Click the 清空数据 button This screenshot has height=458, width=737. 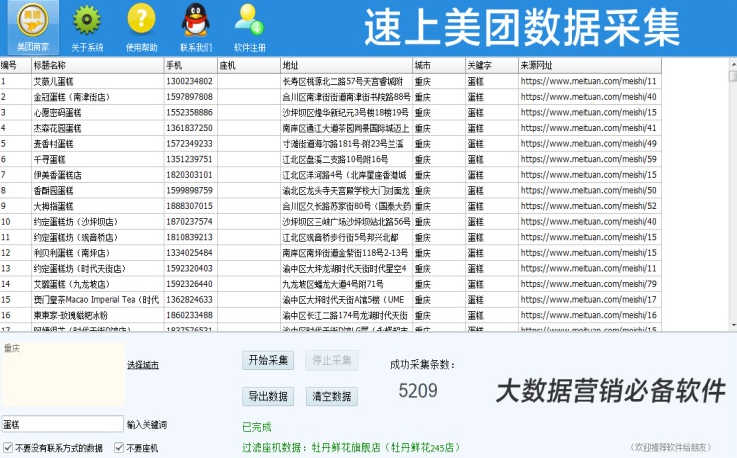point(330,396)
